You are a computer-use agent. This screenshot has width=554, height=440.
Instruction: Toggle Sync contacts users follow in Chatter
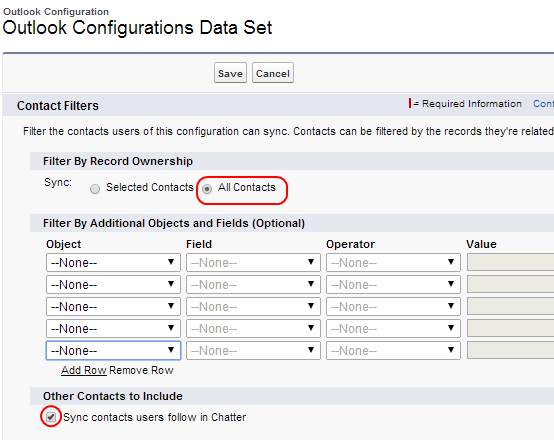51,417
